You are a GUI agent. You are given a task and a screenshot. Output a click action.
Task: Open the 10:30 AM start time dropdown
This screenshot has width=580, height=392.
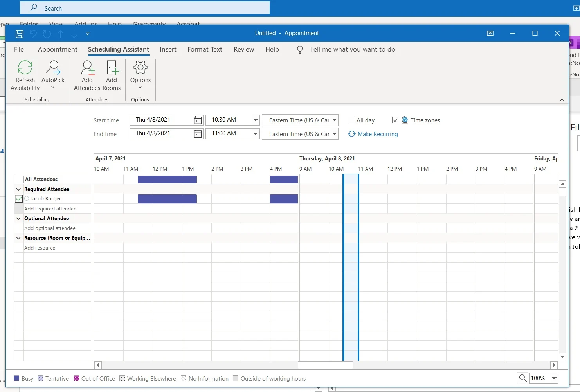(x=256, y=120)
